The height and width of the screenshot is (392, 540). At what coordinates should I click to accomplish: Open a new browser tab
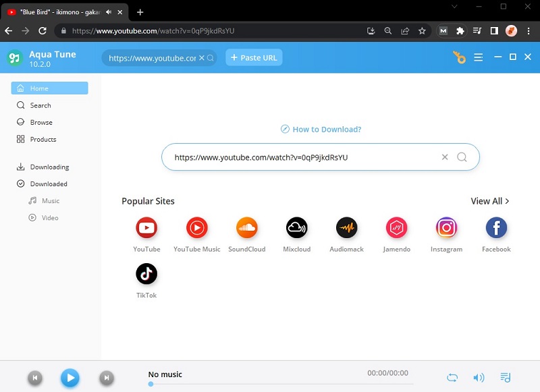click(140, 12)
